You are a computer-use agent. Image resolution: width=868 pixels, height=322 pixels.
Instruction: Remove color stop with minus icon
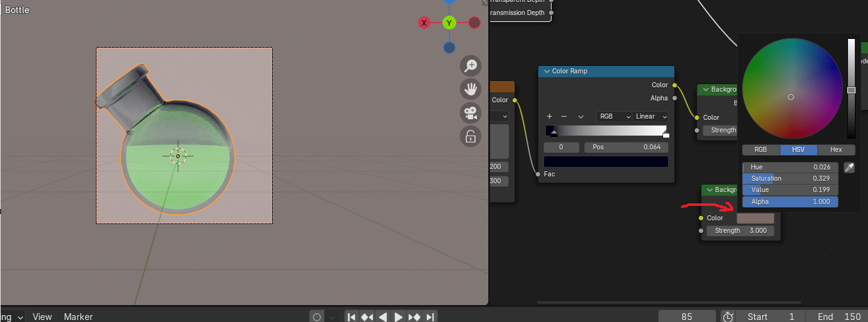pyautogui.click(x=564, y=117)
